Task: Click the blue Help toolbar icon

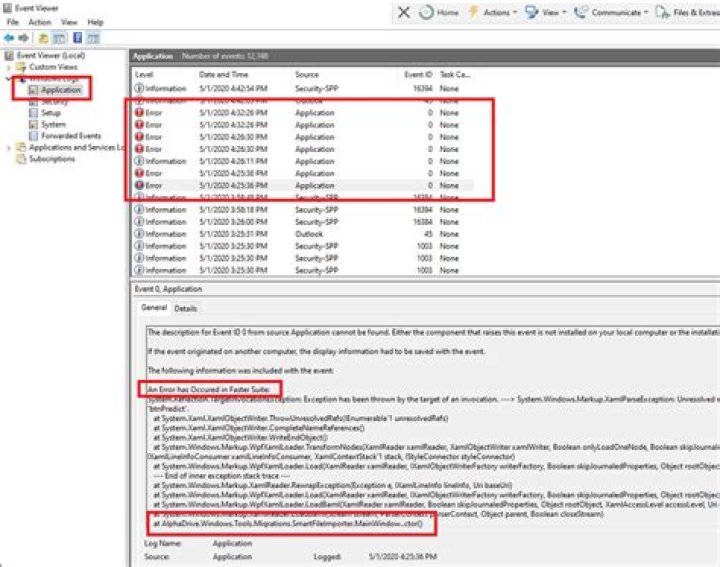Action: (78, 38)
